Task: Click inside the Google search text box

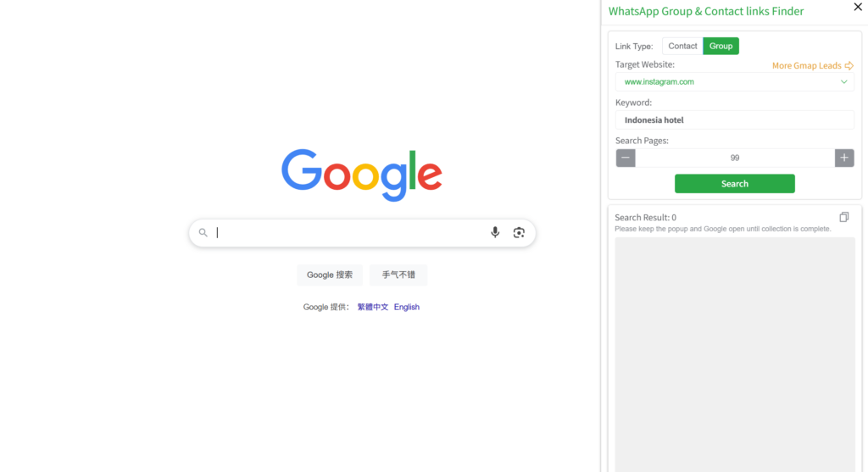Action: click(352, 232)
